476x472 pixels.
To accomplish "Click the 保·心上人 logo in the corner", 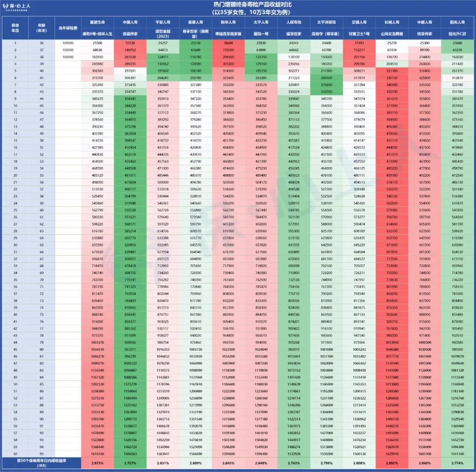I will 16,7.
